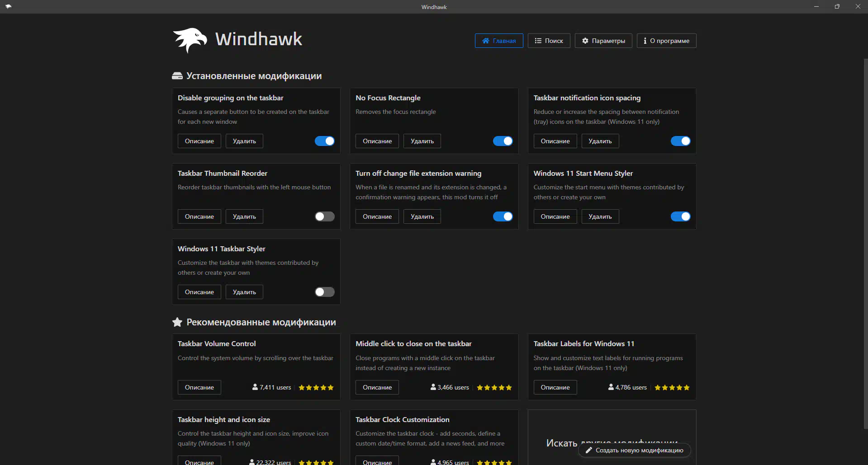The width and height of the screenshot is (868, 465).
Task: Toggle Turn off change file extension warning switch
Action: (x=503, y=216)
